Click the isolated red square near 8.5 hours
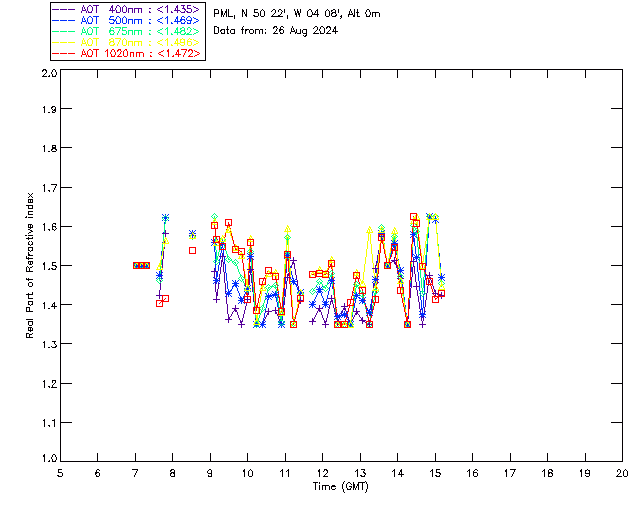The height and width of the screenshot is (512, 640). pyautogui.click(x=192, y=250)
